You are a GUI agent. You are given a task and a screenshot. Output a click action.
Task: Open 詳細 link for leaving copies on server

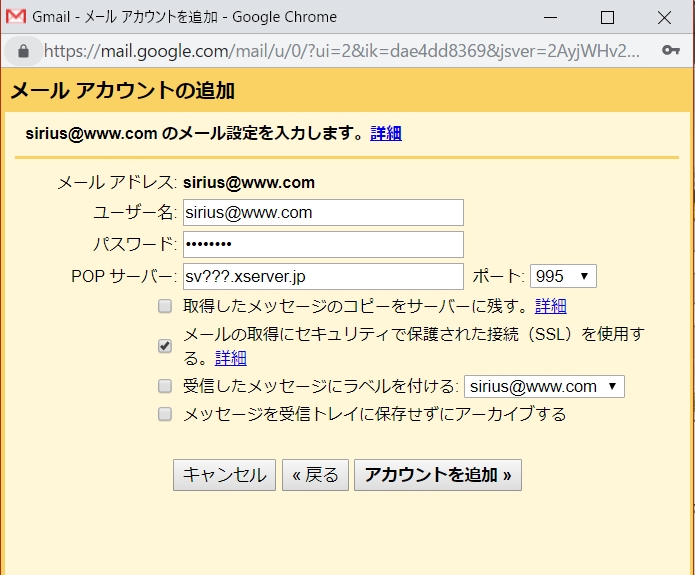point(551,306)
